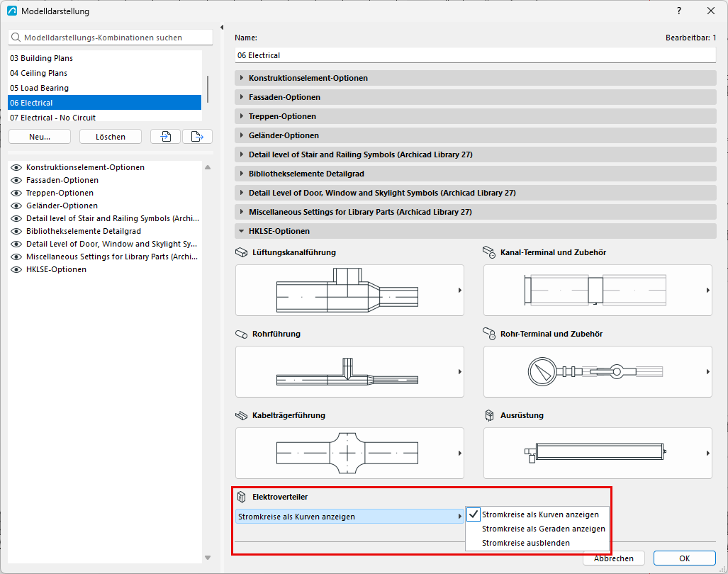Click the search magnifier icon
This screenshot has height=574, width=728.
(16, 38)
